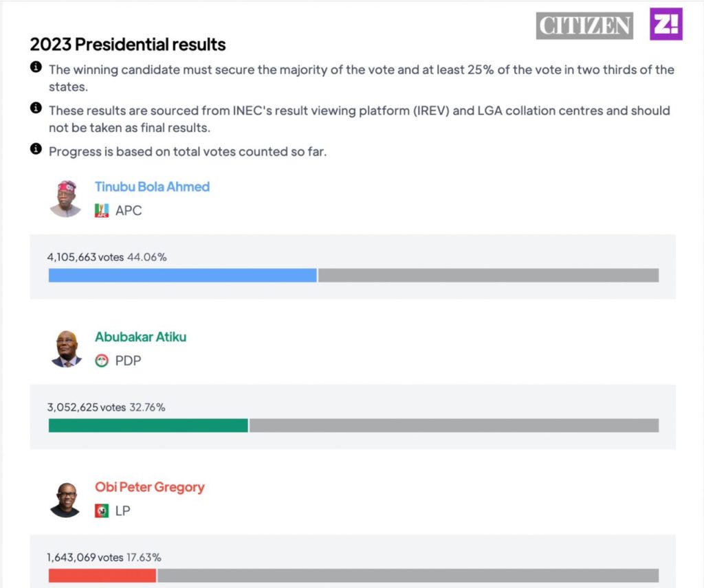Open the Tinubu Bola Ahmed name link
704x588 pixels.
[x=152, y=187]
